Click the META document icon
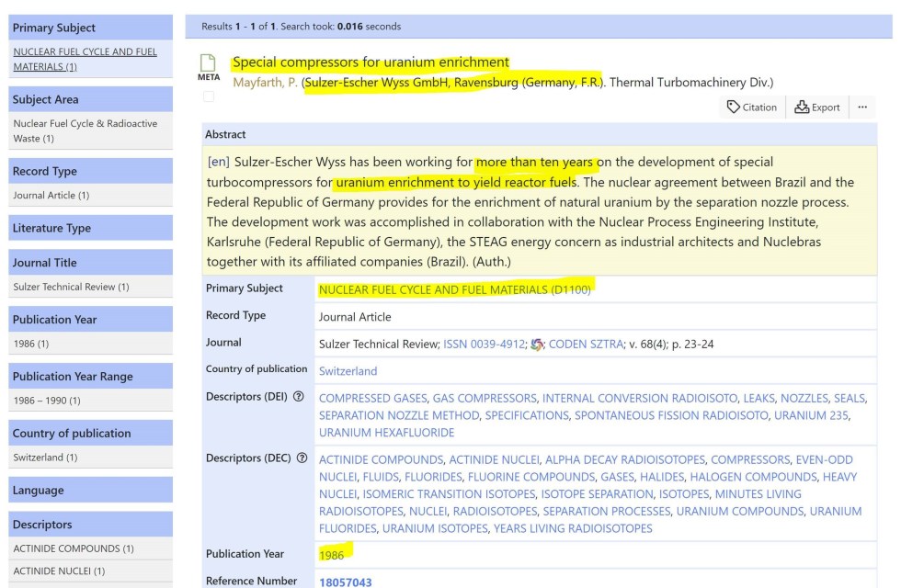This screenshot has height=588, width=901. coord(208,63)
